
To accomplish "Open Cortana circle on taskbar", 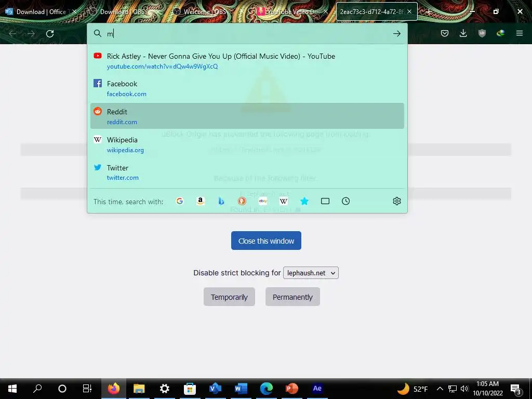I will tap(62, 389).
